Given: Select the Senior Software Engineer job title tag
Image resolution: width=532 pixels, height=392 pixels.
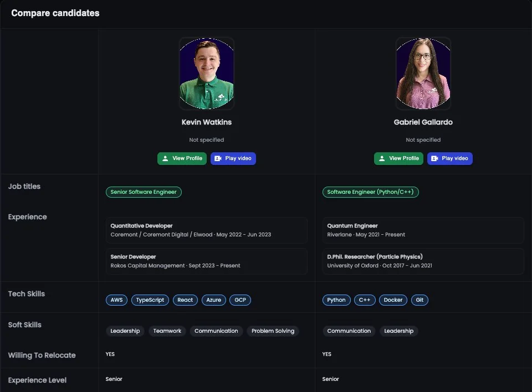Looking at the screenshot, I should pos(144,192).
